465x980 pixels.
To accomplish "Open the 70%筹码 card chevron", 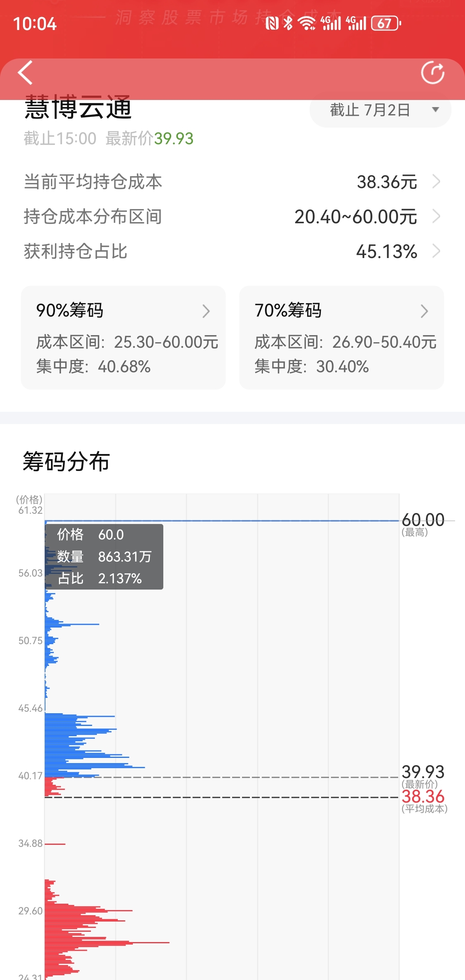I will tap(424, 311).
